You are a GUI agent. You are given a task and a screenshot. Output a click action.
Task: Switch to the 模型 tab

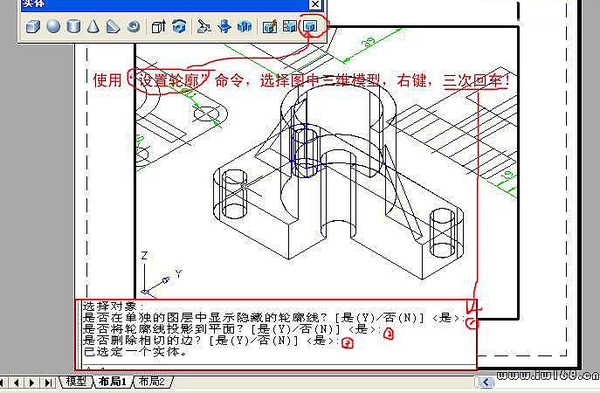click(x=76, y=381)
